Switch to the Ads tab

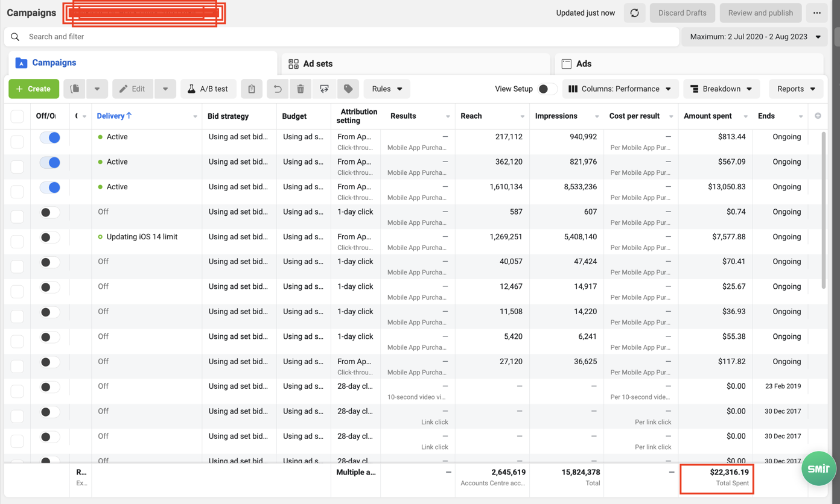tap(689, 63)
